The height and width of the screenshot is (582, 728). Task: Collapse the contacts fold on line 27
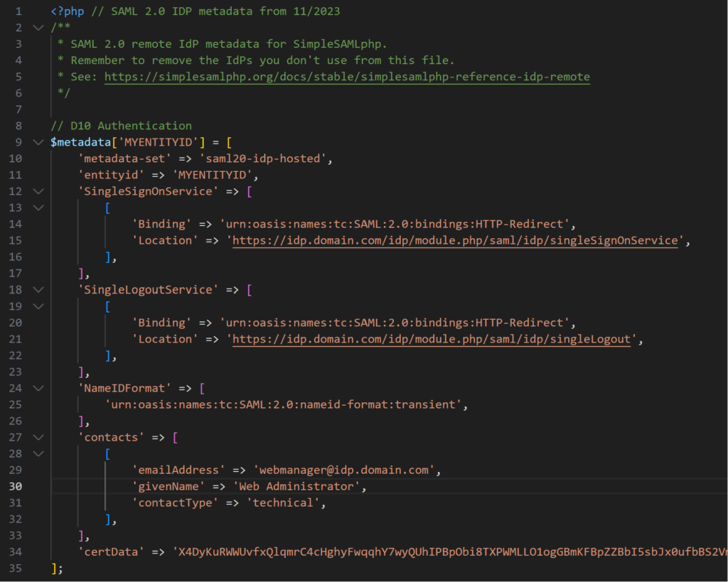point(38,437)
